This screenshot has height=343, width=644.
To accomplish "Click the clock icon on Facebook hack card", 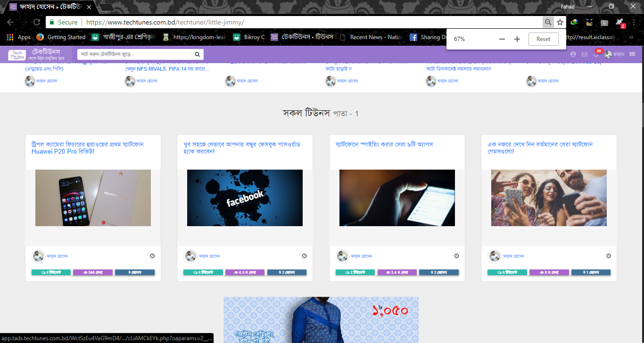I will click(304, 256).
